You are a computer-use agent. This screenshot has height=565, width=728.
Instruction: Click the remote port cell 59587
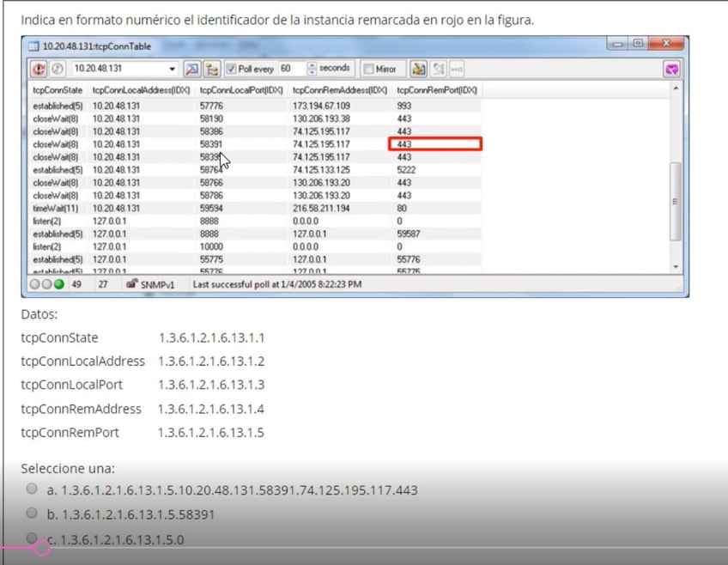click(408, 234)
